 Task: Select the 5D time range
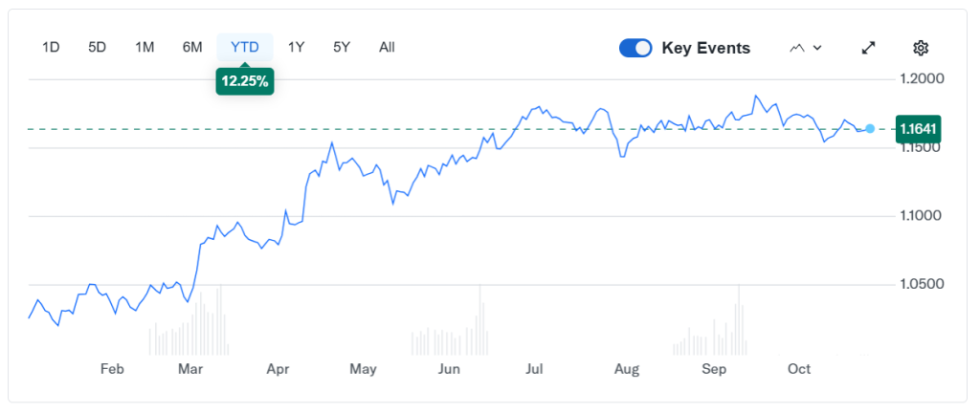point(97,47)
